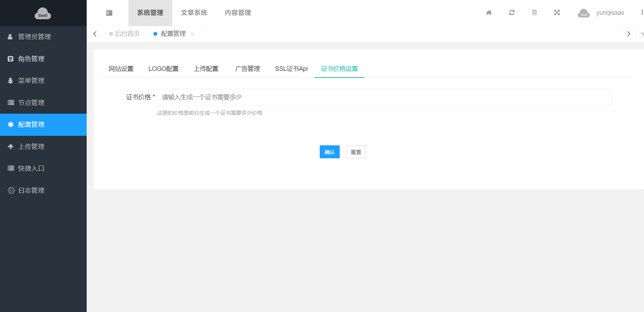Open the 内容管理 top menu
644x312 pixels.
click(x=238, y=13)
